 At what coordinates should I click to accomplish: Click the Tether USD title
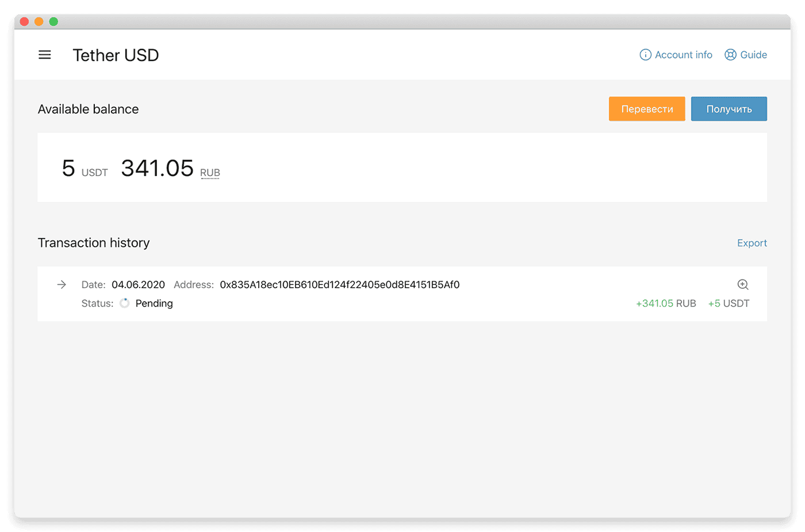[x=116, y=55]
